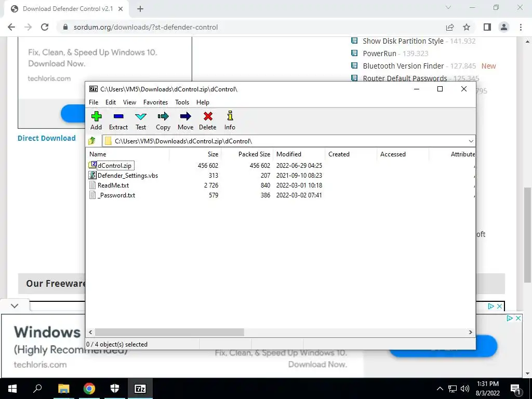Collapse the bottom ad banner chevron

15,305
